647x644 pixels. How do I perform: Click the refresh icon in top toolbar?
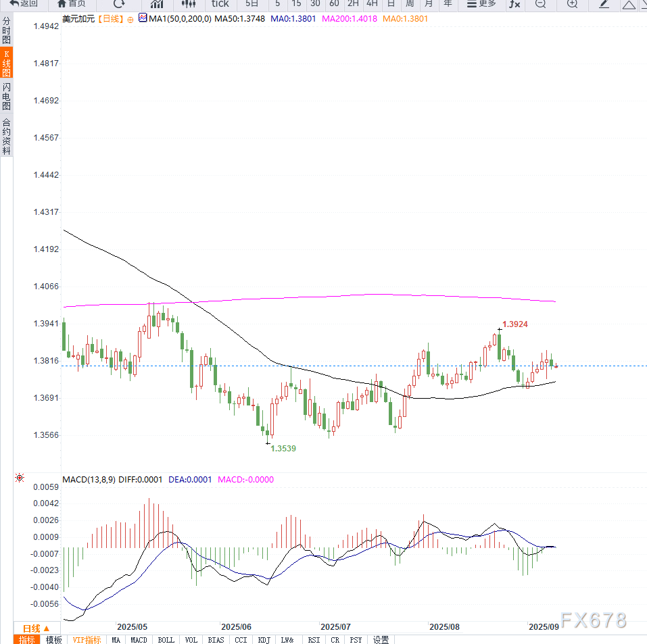(119, 4)
